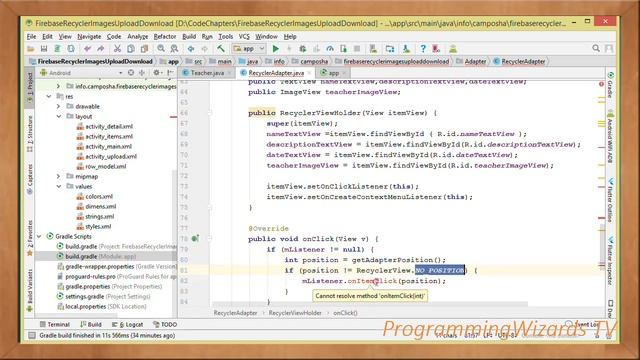Switch to the app editor tab
The width and height of the screenshot is (640, 360).
pyautogui.click(x=333, y=73)
